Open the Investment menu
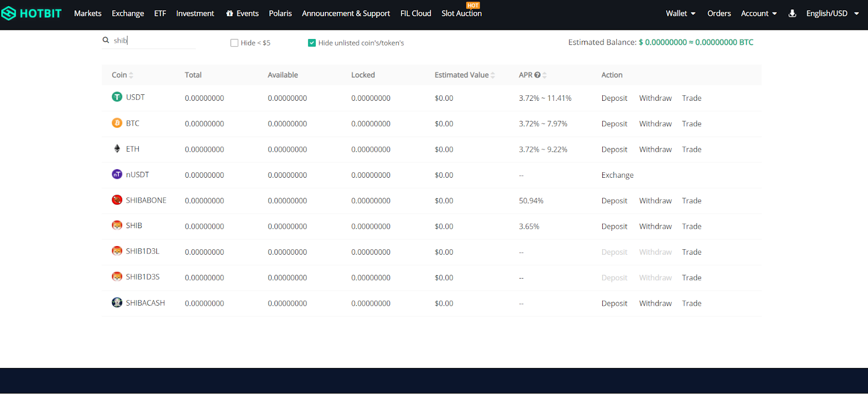The image size is (868, 394). [195, 14]
